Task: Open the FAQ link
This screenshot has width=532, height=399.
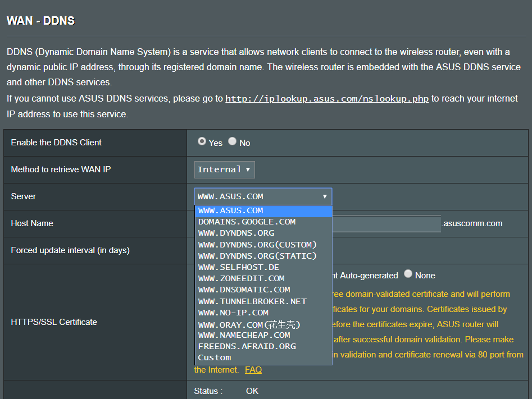Action: (x=253, y=370)
